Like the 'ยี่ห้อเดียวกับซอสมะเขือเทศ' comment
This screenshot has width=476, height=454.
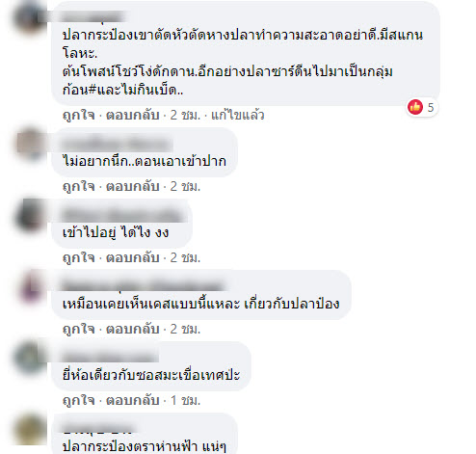click(78, 400)
